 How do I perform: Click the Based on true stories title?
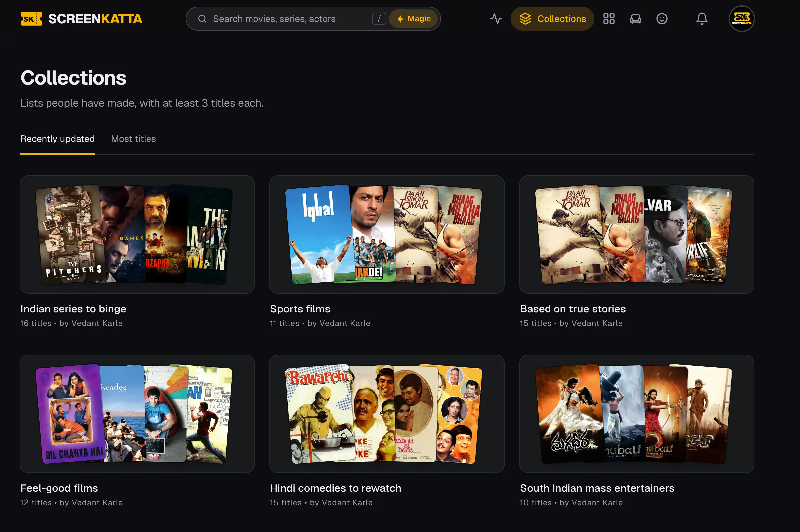[573, 309]
